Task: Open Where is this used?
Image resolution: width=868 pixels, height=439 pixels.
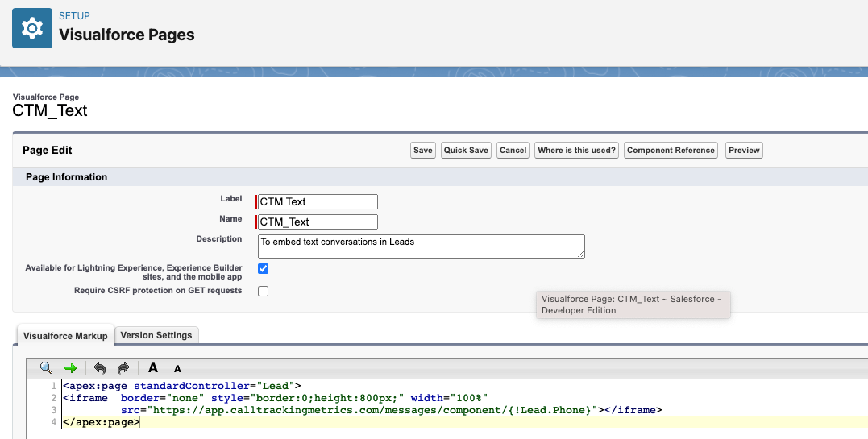Action: tap(577, 150)
